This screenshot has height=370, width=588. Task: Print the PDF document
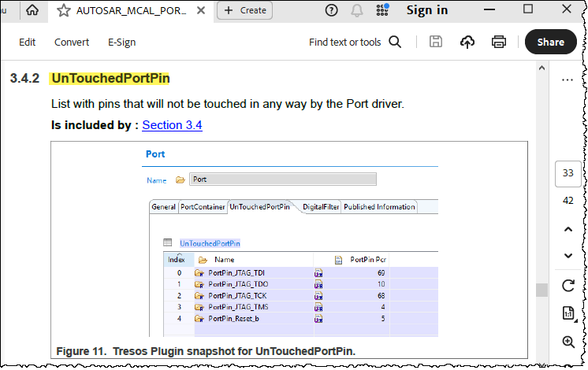(498, 42)
